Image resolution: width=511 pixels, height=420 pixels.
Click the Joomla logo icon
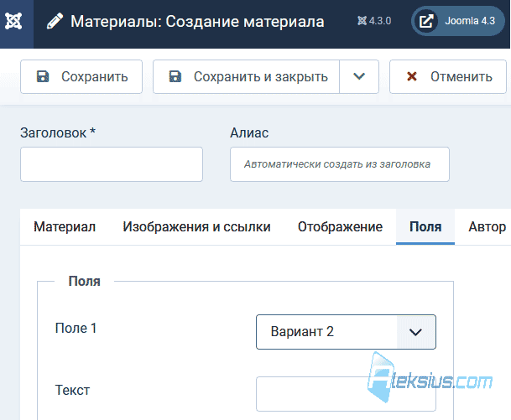[13, 21]
